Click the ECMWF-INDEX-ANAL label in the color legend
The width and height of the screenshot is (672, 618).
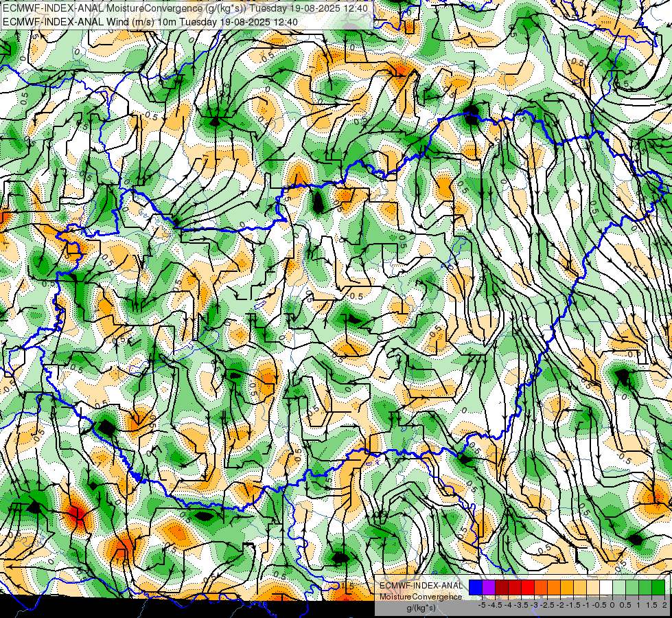421,586
